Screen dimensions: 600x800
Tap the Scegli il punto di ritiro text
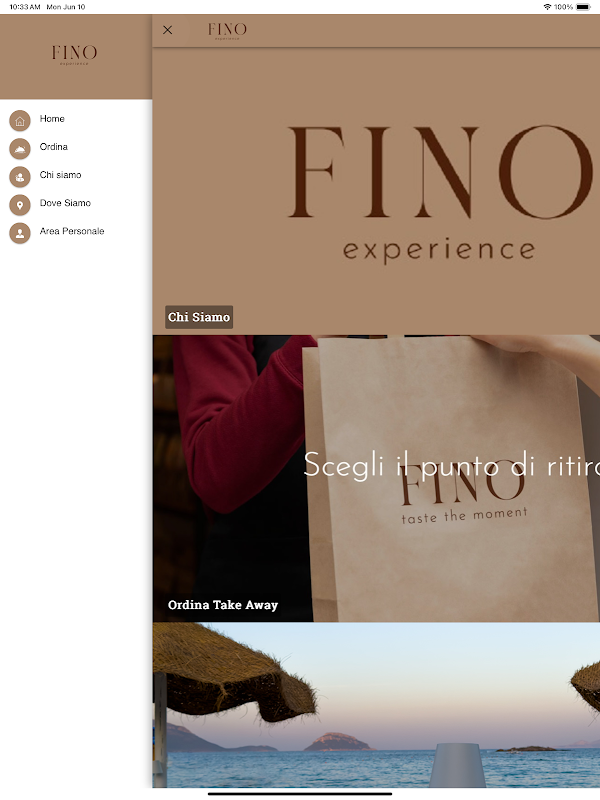[x=452, y=465]
